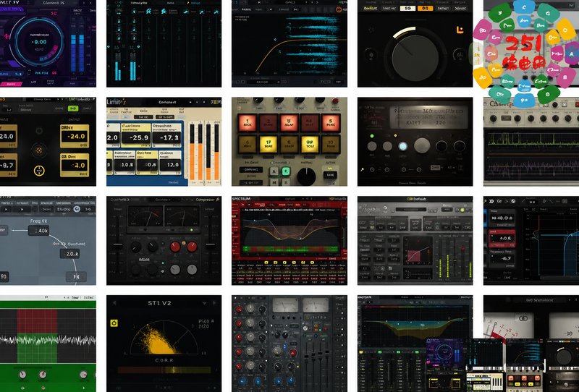
Task: Click the SPECTRUM plugin title
Action: tap(241, 199)
